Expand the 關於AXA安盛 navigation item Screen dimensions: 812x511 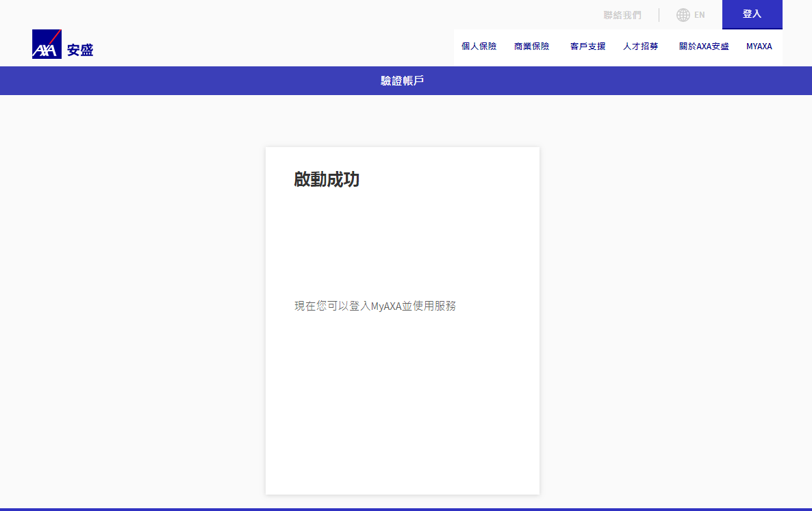(704, 47)
